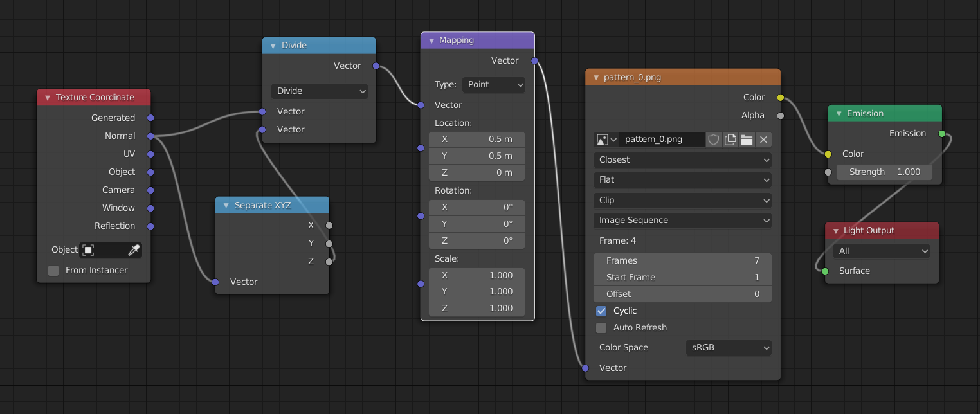Collapse the Texture Coordinate node

[48, 98]
